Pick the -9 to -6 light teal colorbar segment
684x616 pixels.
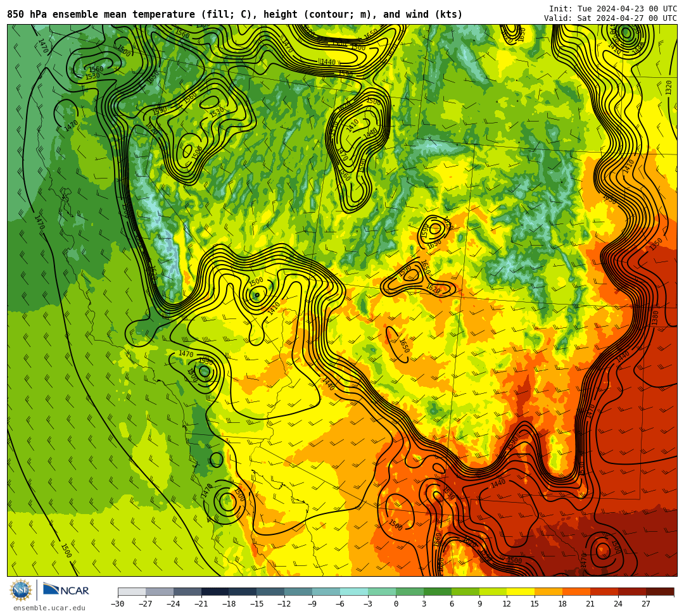point(326,591)
